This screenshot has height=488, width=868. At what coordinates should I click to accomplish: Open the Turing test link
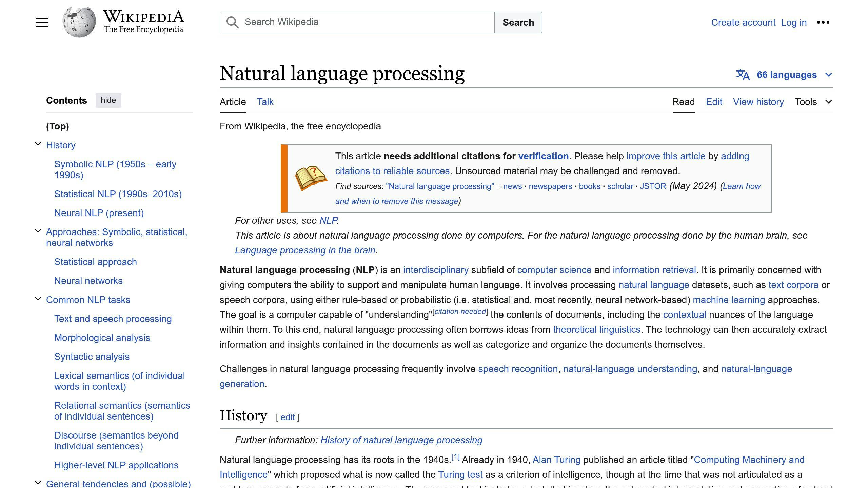tap(460, 474)
